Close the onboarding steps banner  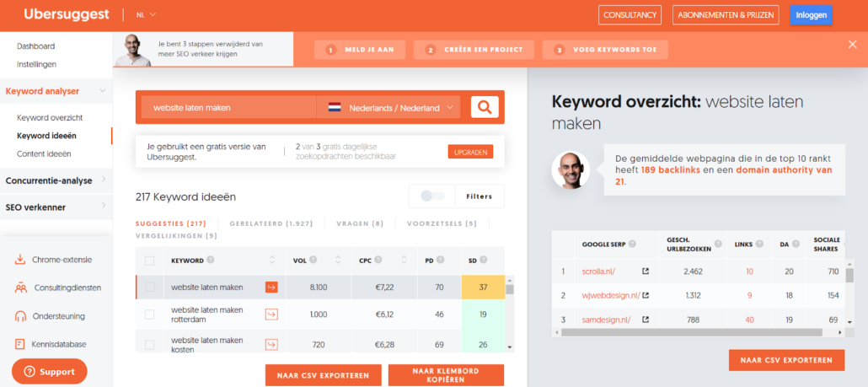[x=853, y=45]
